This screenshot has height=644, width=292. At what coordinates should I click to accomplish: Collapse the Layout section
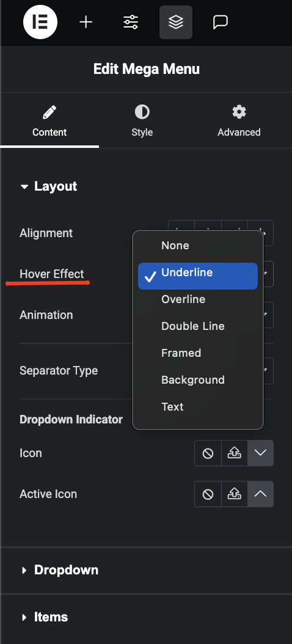pyautogui.click(x=48, y=186)
